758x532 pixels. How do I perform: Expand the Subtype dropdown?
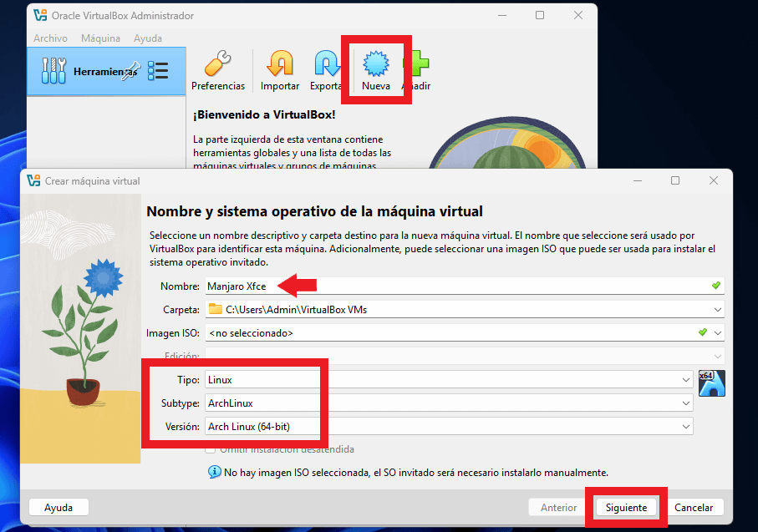click(x=685, y=403)
